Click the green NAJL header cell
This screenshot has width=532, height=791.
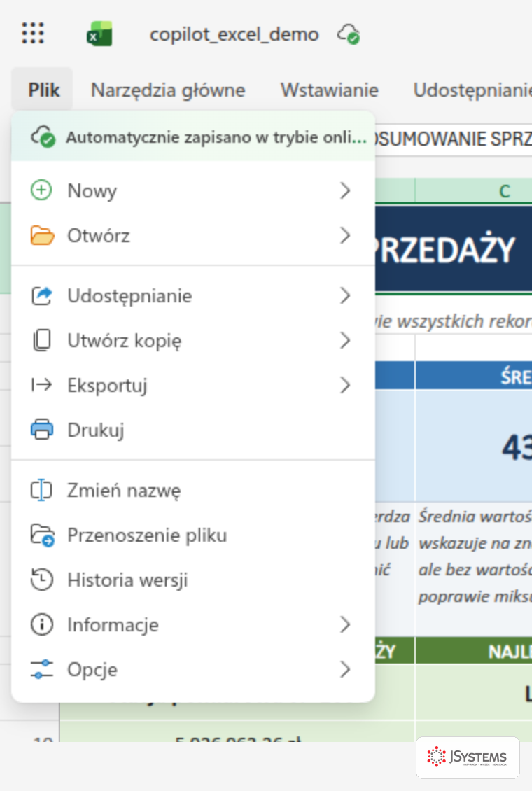click(473, 651)
